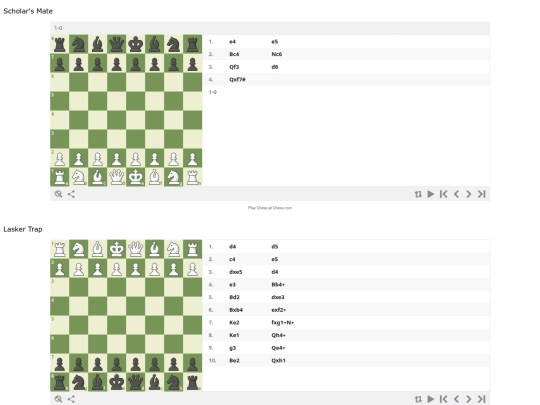Step forward one move in Lasker Trap
Viewport: 540px width, 405px height.
click(469, 399)
